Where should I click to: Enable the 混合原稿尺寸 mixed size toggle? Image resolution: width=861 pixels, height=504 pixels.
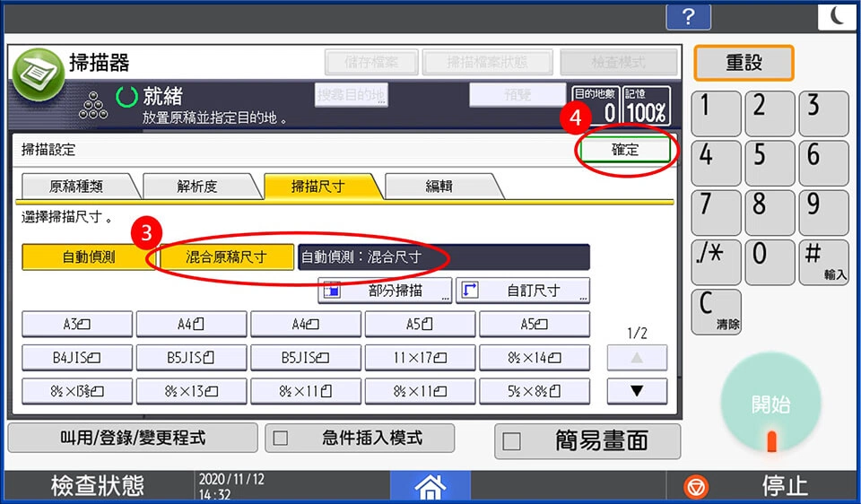click(x=226, y=257)
